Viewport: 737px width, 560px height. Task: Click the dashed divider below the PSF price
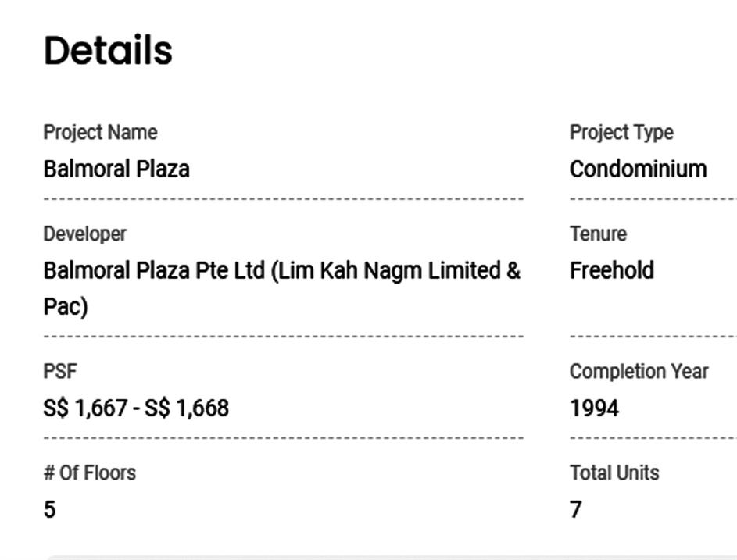click(283, 438)
